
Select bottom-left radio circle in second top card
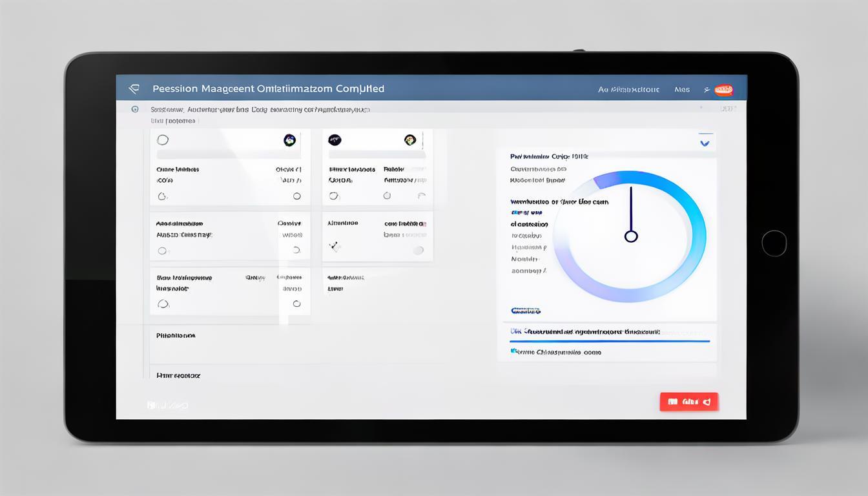333,196
